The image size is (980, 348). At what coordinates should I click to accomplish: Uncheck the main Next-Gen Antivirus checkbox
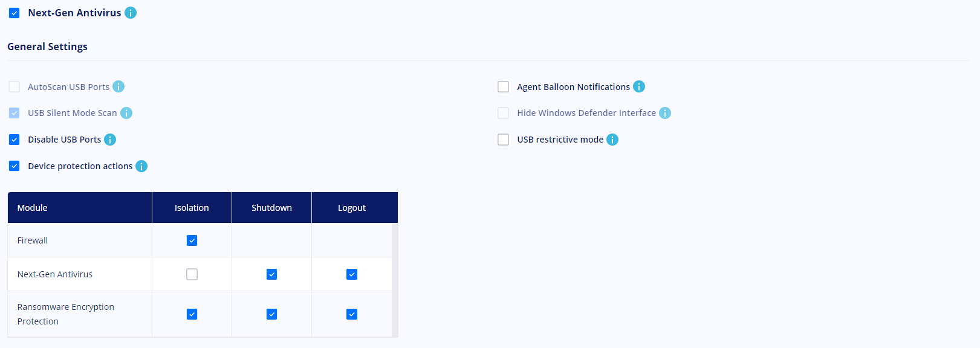[x=15, y=13]
